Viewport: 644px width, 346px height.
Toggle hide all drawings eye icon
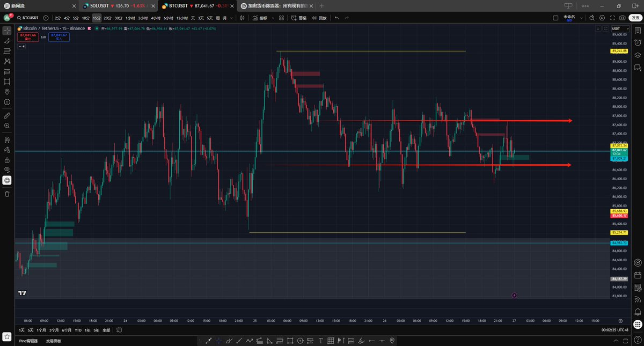tap(7, 170)
